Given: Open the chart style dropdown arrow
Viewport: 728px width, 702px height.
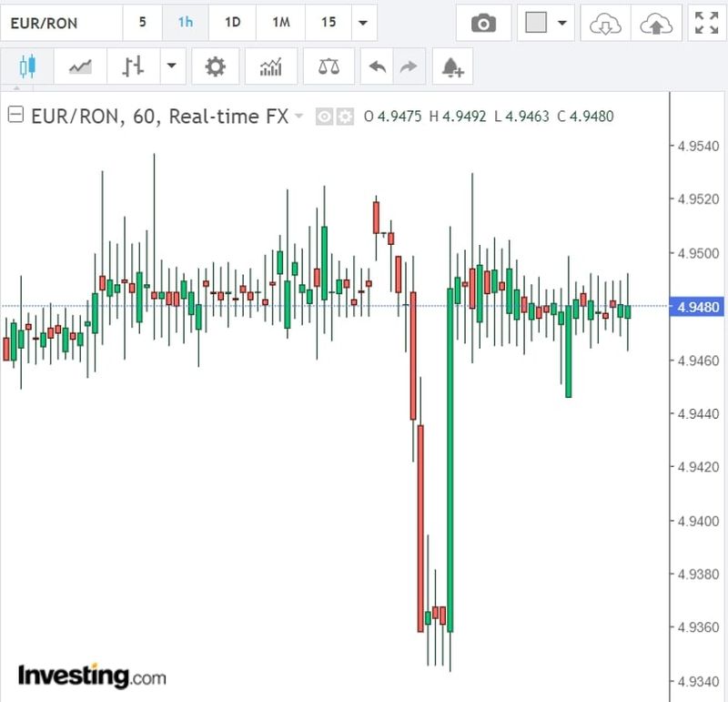Looking at the screenshot, I should point(172,66).
